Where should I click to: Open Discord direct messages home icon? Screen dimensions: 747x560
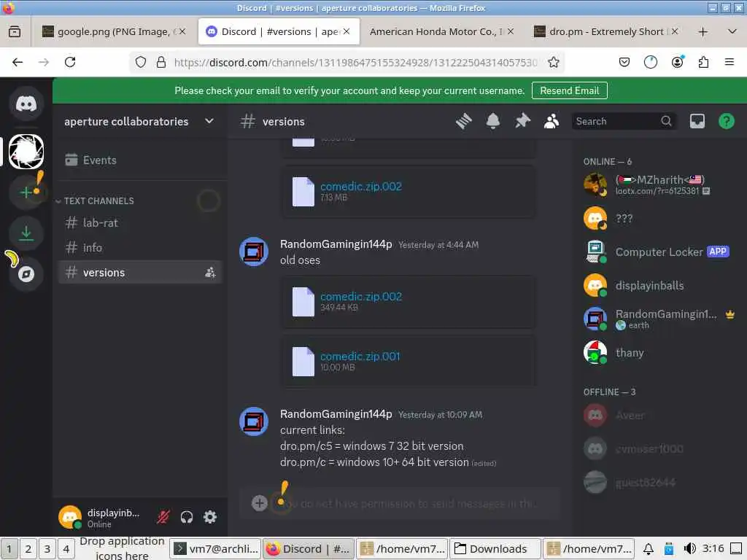point(26,104)
